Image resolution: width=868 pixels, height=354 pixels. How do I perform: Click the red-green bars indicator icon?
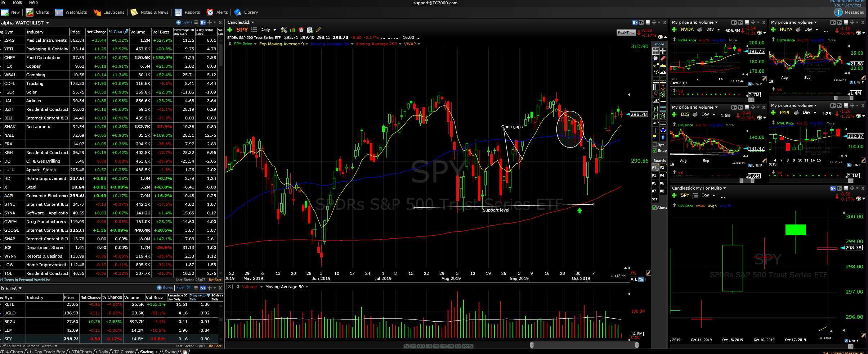coord(292,30)
